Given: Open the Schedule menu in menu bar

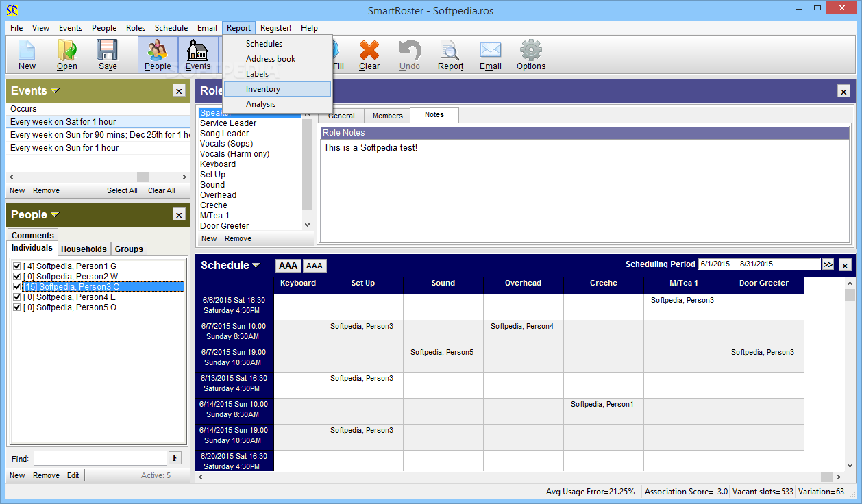Looking at the screenshot, I should tap(171, 28).
